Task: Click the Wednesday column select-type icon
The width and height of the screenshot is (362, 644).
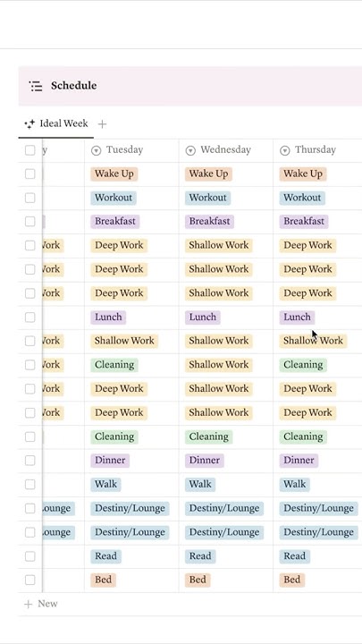Action: click(190, 150)
